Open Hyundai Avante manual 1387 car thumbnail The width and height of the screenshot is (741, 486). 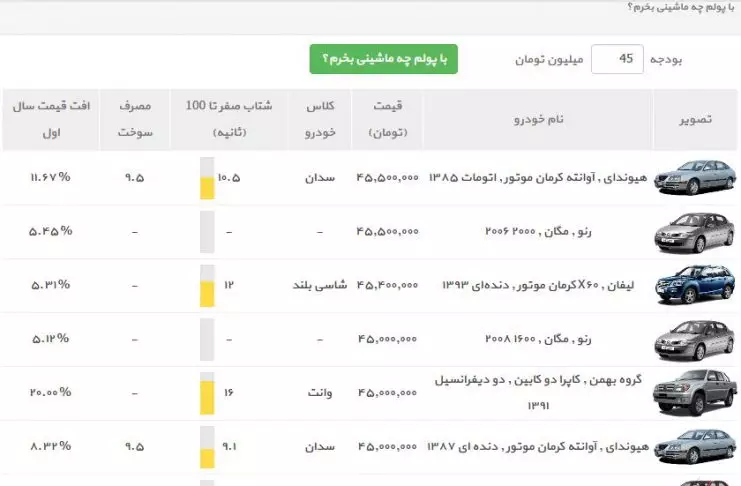tap(695, 447)
